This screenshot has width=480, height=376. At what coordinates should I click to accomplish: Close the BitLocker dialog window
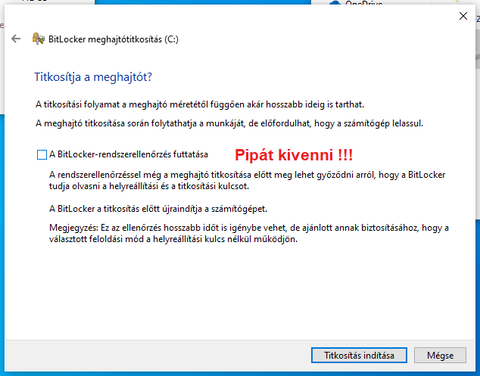[x=463, y=16]
